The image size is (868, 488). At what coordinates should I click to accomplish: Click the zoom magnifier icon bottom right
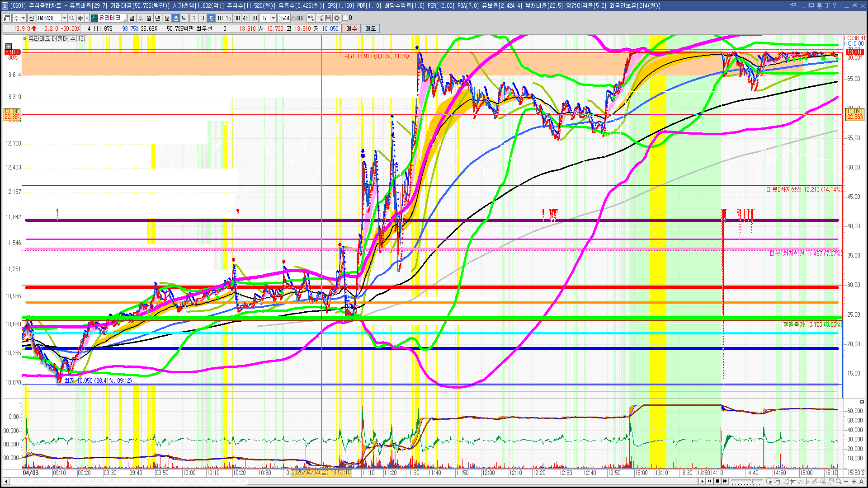coord(839,482)
